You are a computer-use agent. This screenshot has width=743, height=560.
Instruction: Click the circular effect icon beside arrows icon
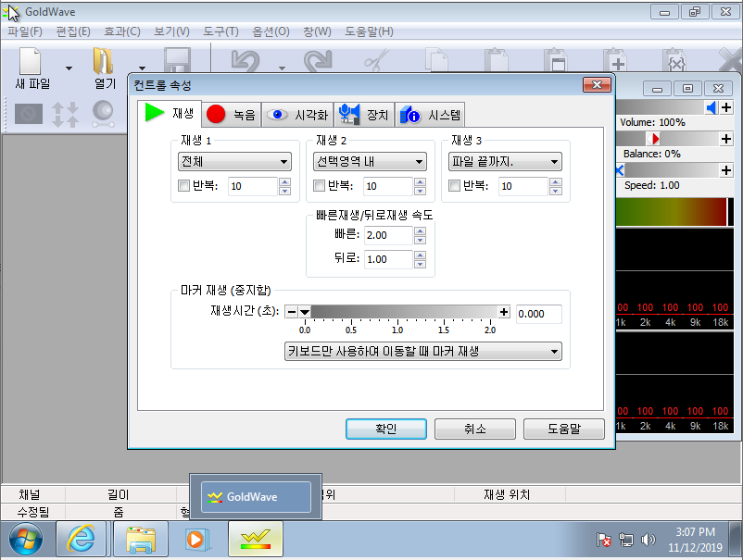103,114
